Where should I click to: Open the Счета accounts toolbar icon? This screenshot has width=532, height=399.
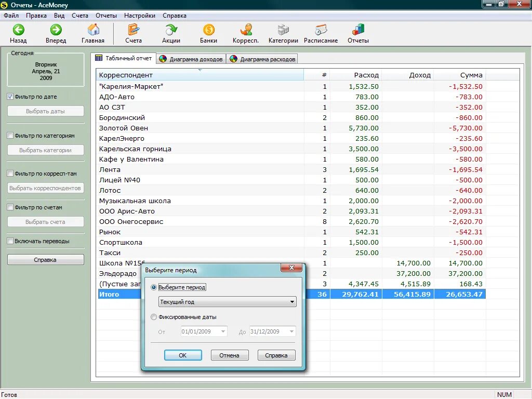point(134,30)
